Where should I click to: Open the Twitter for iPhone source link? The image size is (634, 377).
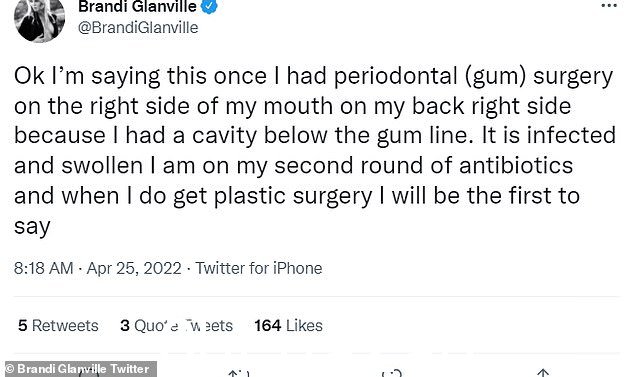tap(259, 268)
